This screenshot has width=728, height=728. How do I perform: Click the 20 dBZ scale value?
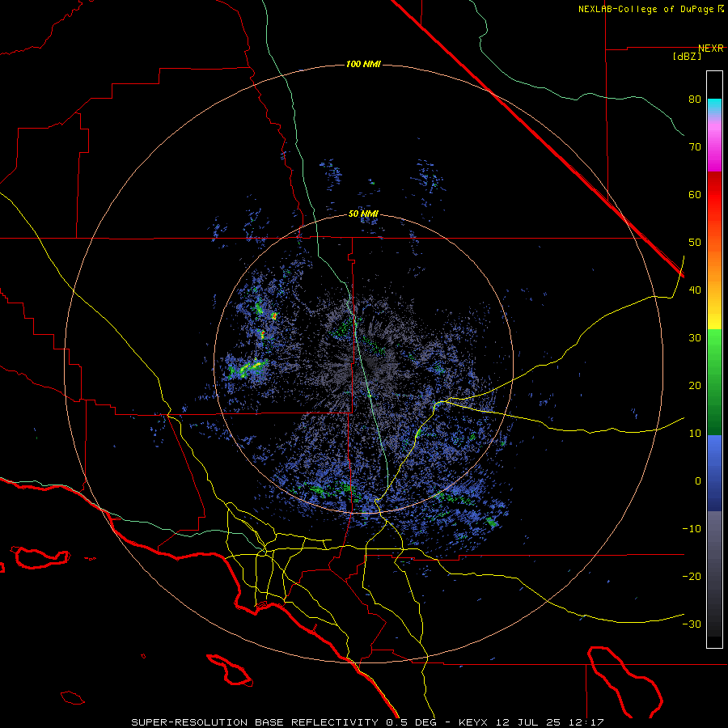(x=695, y=386)
